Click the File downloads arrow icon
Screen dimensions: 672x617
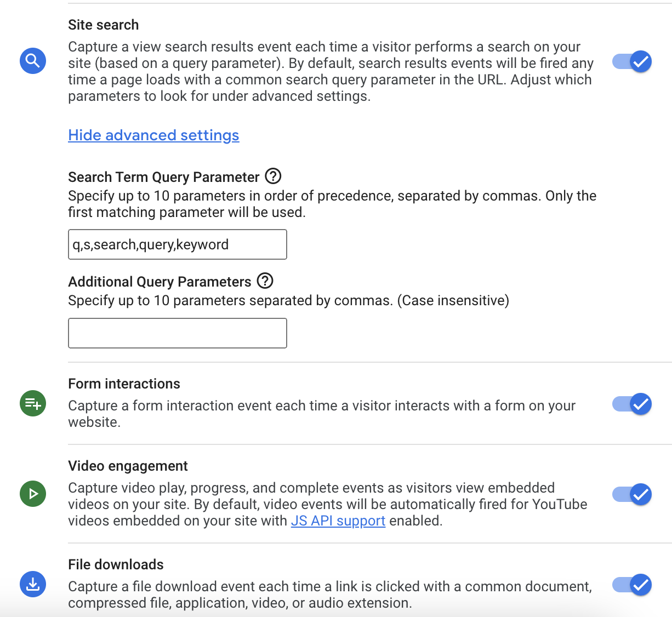[33, 584]
